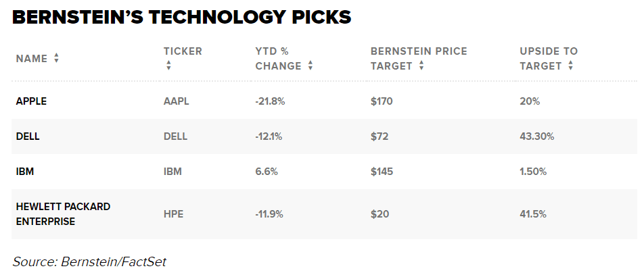Click Apple's $170 price target
The height and width of the screenshot is (277, 644).
[382, 101]
